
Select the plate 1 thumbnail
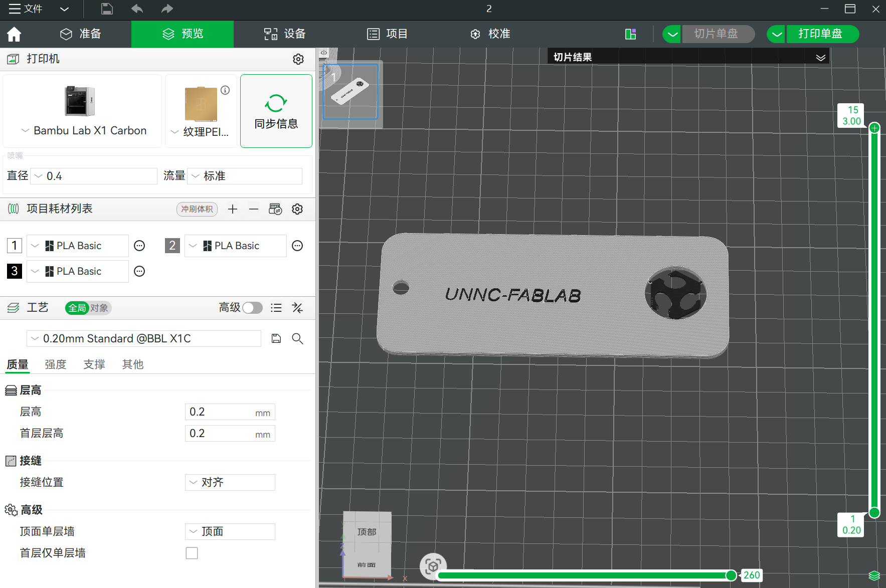point(350,92)
